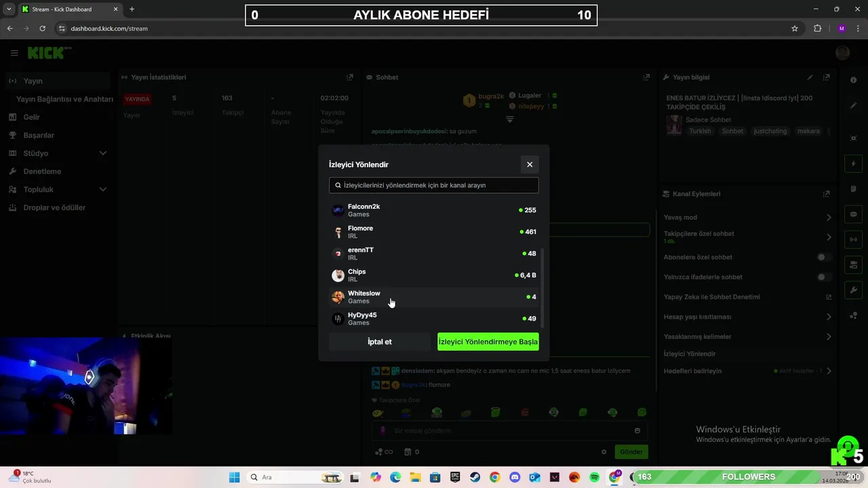This screenshot has height=488, width=868.
Task: Open Epic Games Launcher from taskbar
Action: click(455, 477)
